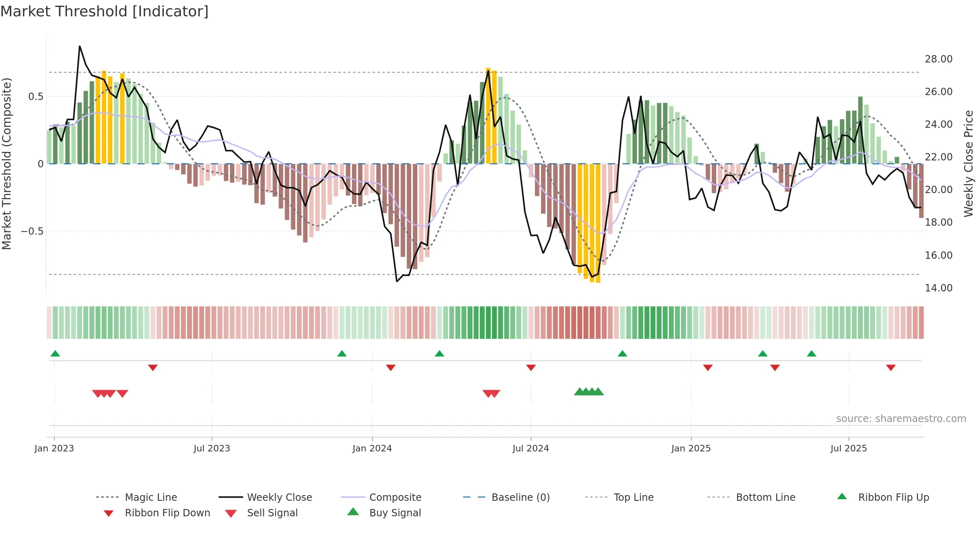Click the ribbon flip down marker at Jul 2024
Image resolution: width=980 pixels, height=551 pixels.
[531, 368]
